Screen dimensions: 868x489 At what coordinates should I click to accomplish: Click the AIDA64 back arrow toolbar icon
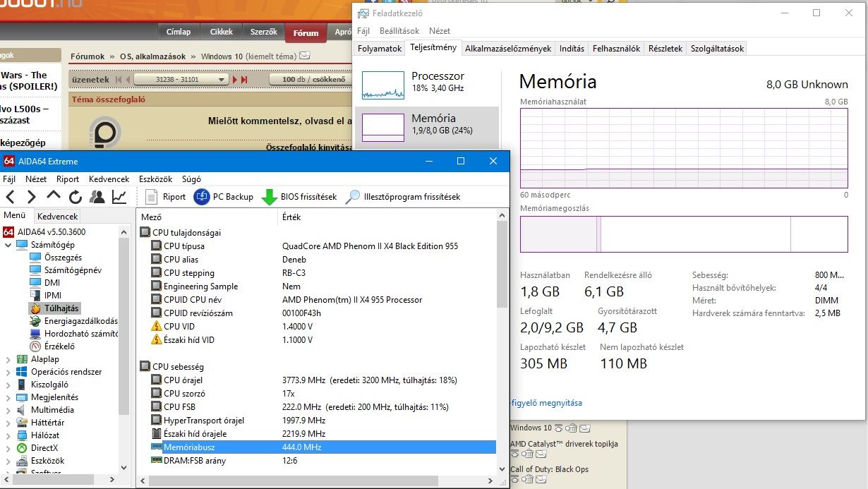[11, 197]
